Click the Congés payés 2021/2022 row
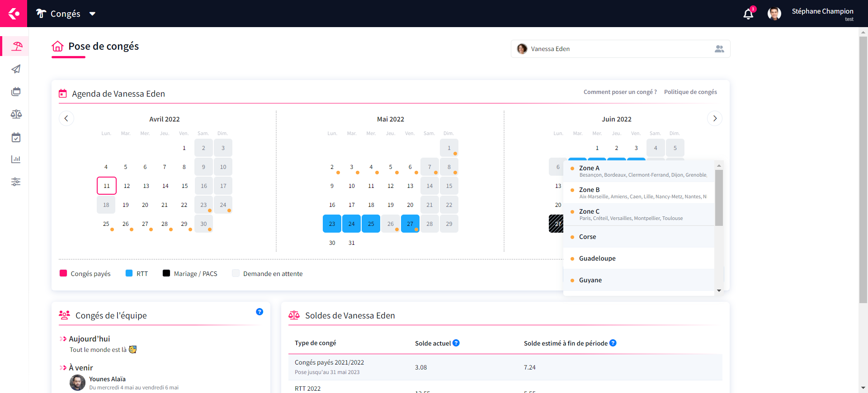This screenshot has height=393, width=868. point(505,367)
